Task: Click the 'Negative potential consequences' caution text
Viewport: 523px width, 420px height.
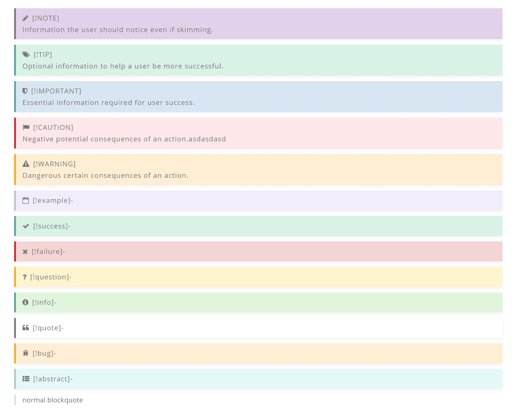Action: (x=124, y=139)
